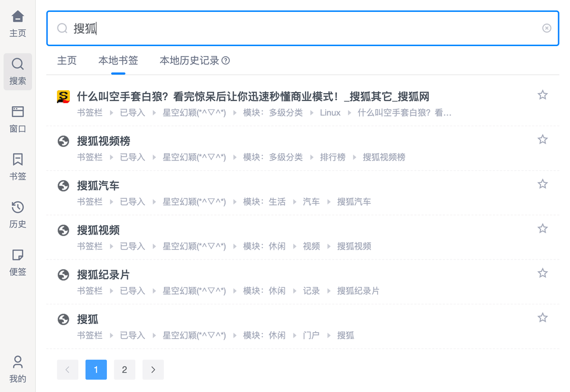Star the 搜狐视频 bookmark

542,229
